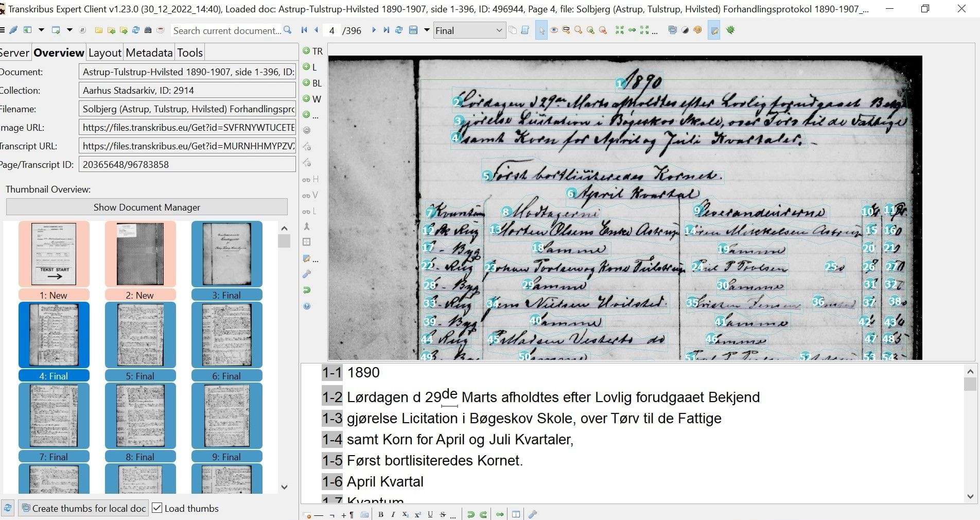Open the image palette enhancement icon
980x520 pixels.
[697, 30]
